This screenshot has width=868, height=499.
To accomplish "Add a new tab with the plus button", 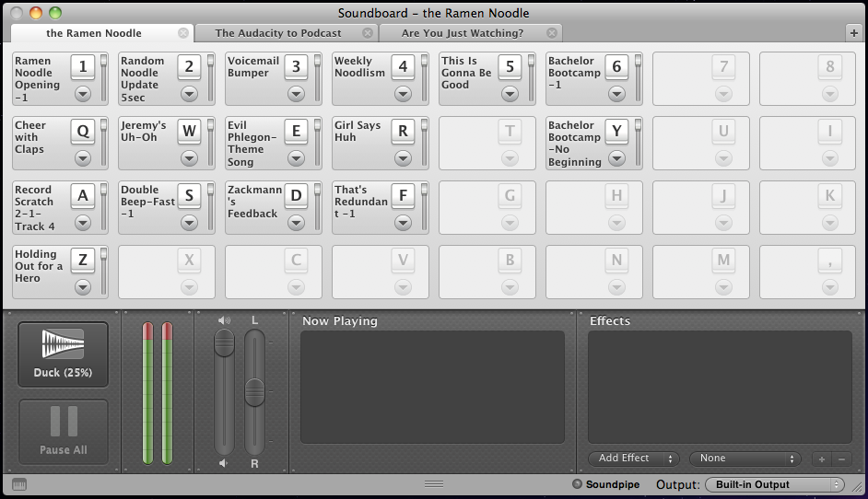I will [x=853, y=32].
